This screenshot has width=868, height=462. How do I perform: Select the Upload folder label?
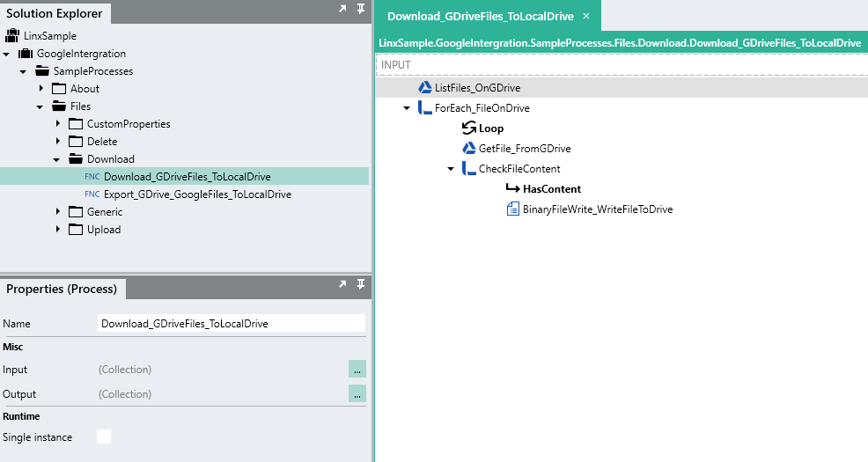pos(104,230)
